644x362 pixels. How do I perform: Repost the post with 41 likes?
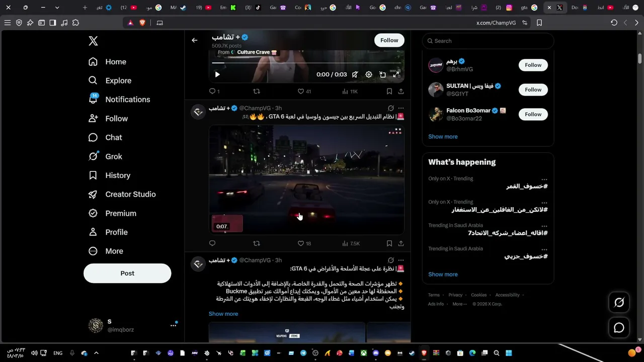pos(257,92)
